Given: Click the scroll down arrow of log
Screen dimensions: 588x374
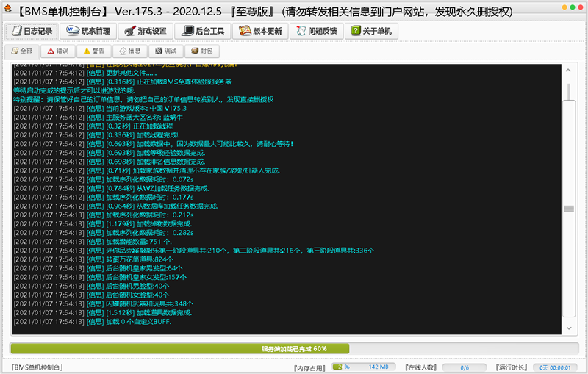Looking at the screenshot, I should coord(568,328).
